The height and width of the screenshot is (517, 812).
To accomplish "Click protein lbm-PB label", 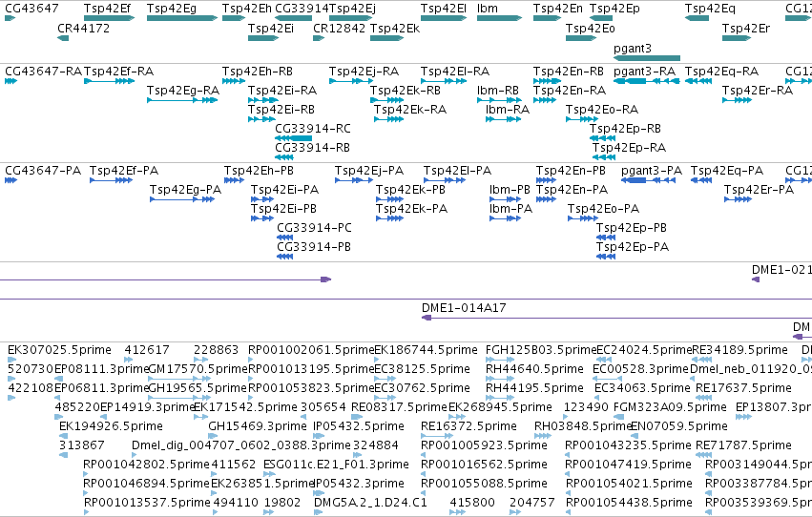I will [x=510, y=190].
